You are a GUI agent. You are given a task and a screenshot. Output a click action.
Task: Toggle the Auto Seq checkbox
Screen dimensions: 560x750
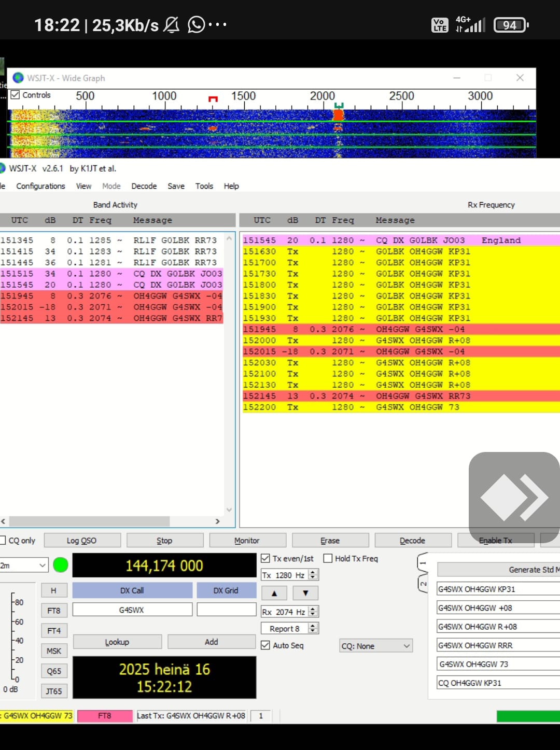[x=265, y=645]
